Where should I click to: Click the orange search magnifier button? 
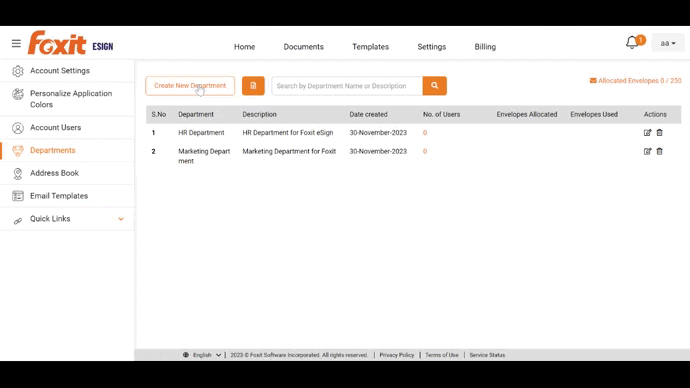[x=435, y=86]
